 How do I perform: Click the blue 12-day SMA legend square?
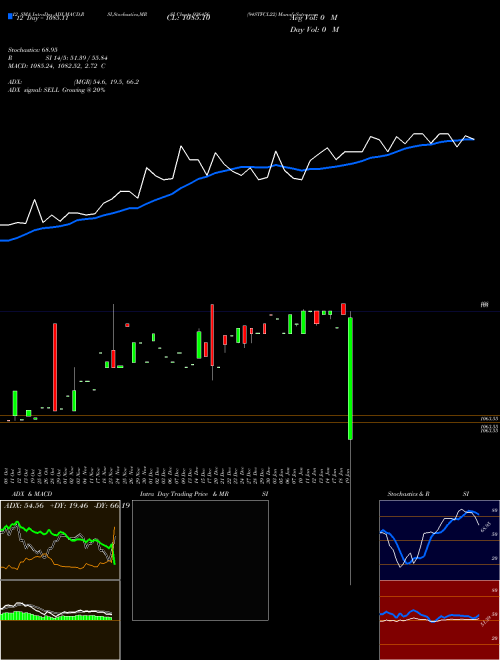10,17
